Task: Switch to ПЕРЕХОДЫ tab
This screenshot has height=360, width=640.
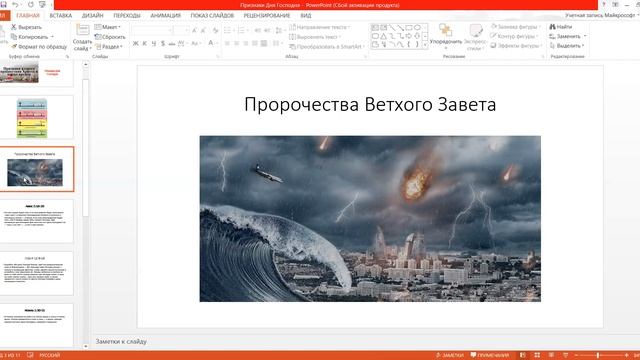Action: 127,16
